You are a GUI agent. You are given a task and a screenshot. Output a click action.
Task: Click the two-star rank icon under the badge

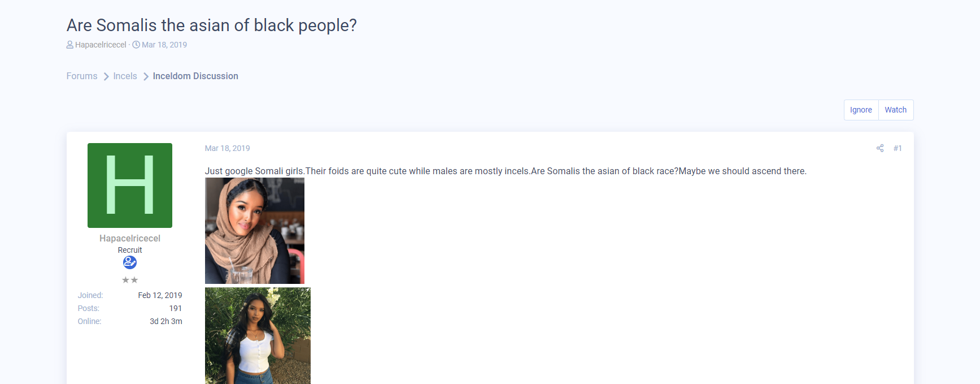(130, 280)
